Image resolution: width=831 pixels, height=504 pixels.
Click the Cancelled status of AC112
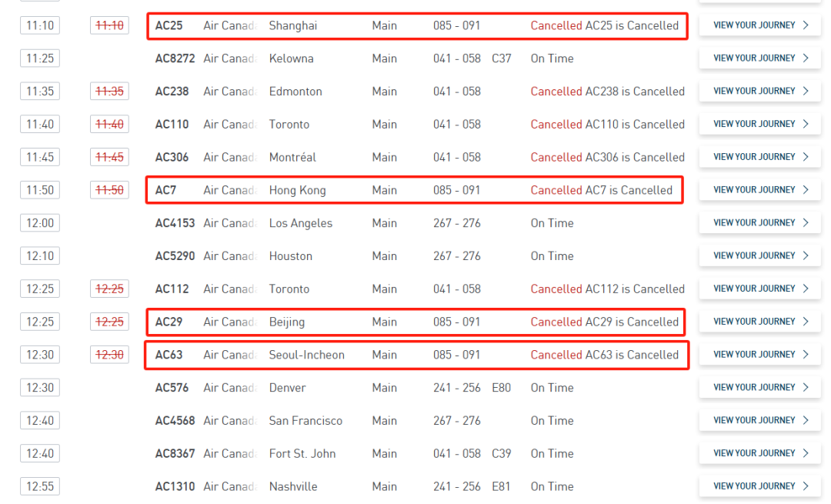click(556, 289)
